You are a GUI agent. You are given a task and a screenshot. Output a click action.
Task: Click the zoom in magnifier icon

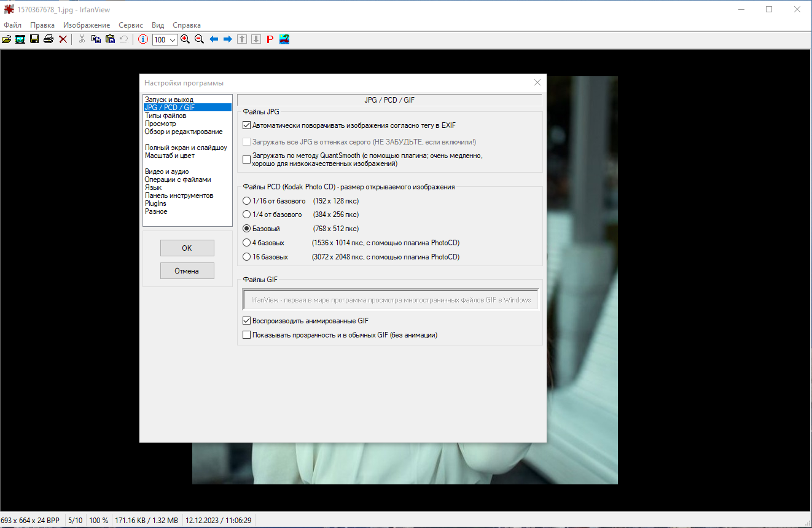pyautogui.click(x=185, y=39)
